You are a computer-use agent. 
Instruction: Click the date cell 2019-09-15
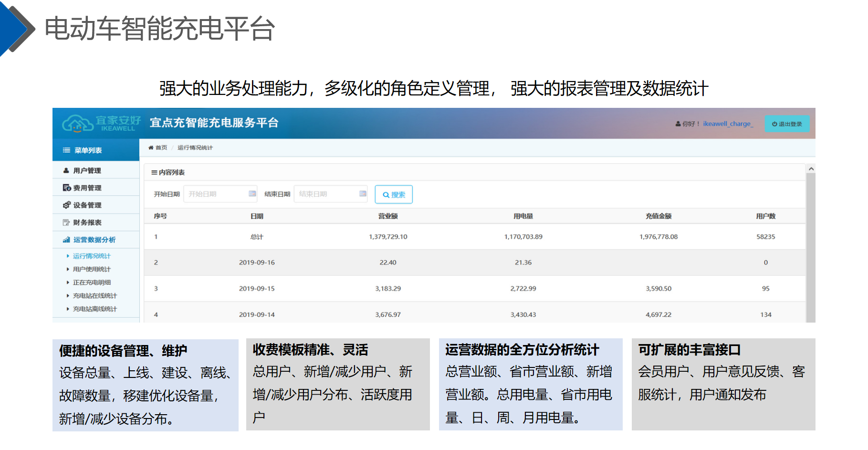click(257, 289)
